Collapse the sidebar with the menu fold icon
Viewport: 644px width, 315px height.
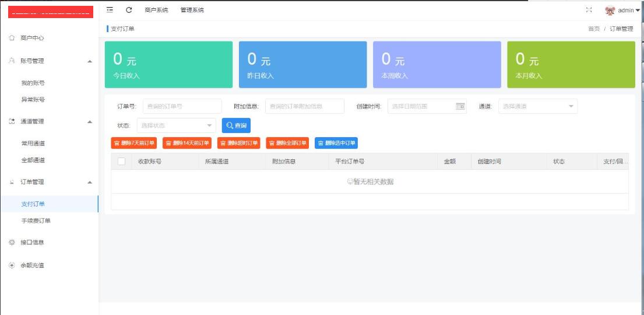[x=110, y=10]
